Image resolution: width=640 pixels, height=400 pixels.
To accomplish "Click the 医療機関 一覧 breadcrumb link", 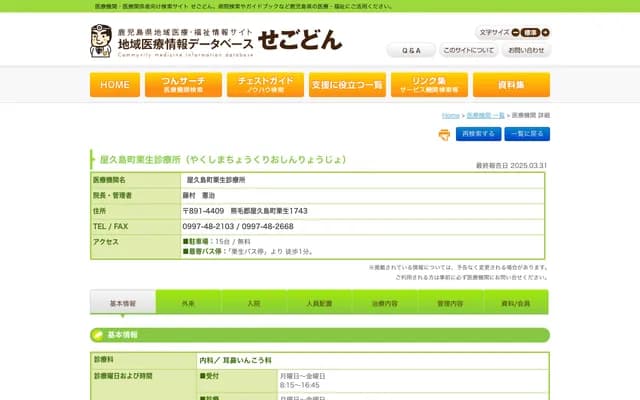I will point(485,116).
